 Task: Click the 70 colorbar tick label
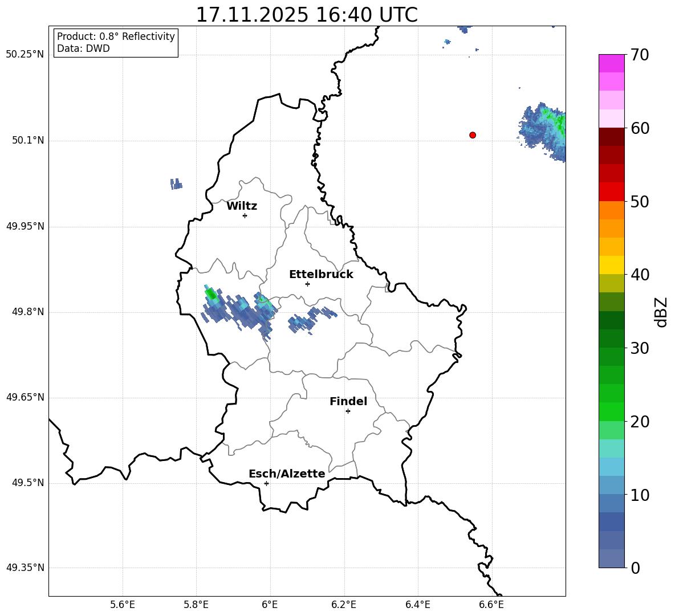tap(639, 55)
